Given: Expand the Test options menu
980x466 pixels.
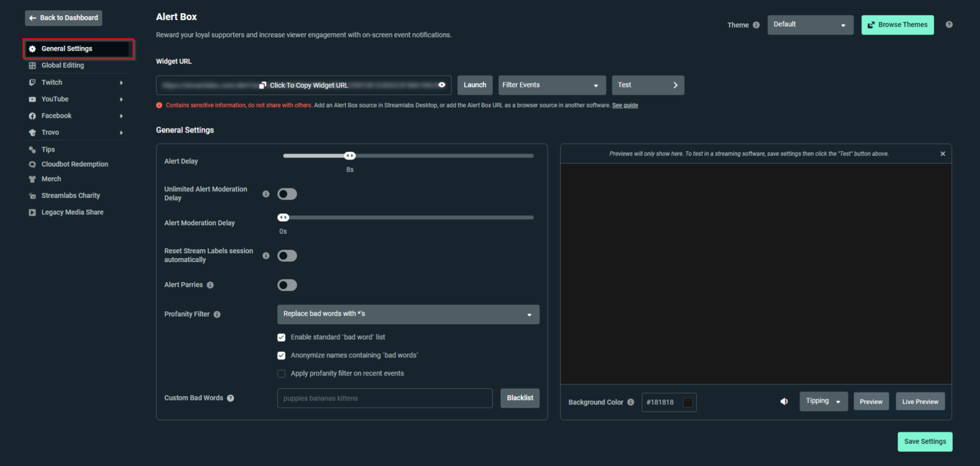Looking at the screenshot, I should [648, 85].
